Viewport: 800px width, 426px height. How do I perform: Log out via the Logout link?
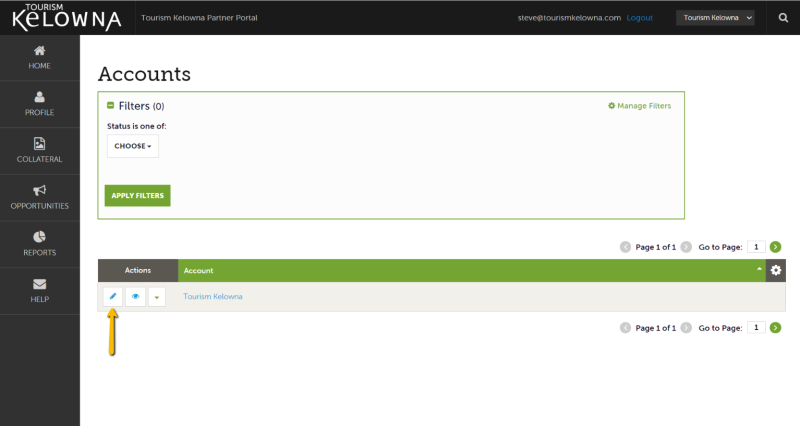(639, 18)
